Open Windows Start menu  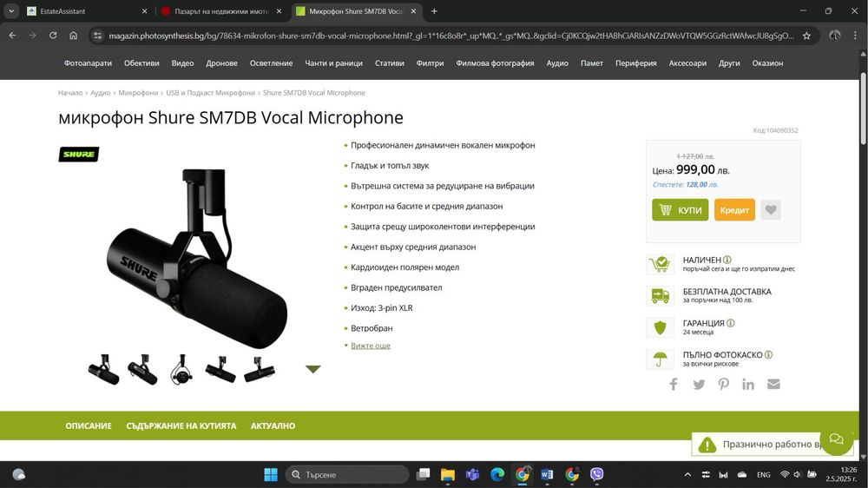click(x=271, y=474)
